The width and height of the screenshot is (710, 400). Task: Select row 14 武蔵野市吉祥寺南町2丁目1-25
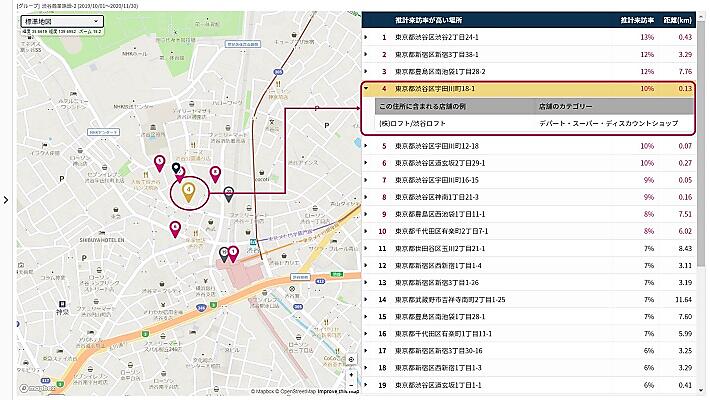coord(450,299)
